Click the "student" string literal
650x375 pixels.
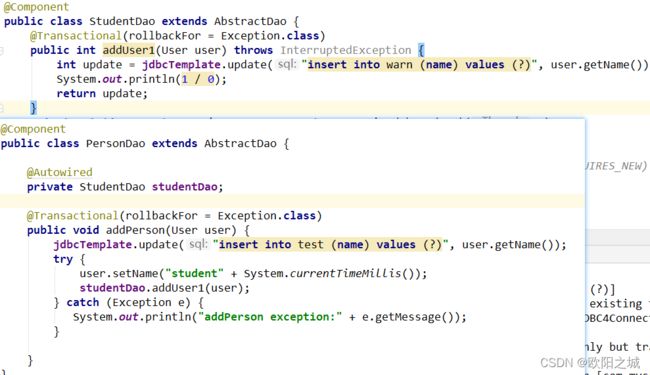tap(194, 273)
